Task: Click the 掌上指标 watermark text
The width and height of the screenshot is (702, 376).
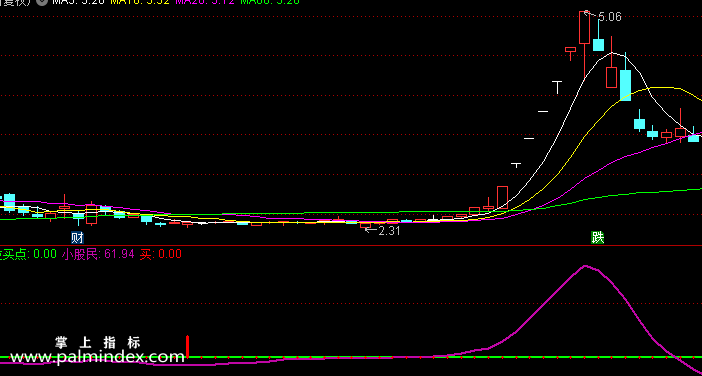Action: (x=98, y=343)
